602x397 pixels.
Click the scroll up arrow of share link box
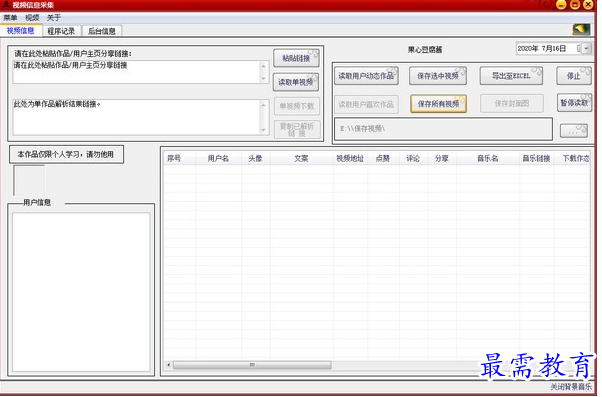[x=263, y=66]
